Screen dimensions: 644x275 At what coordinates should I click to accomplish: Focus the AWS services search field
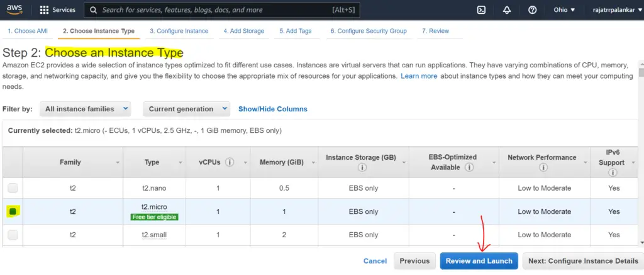[222, 10]
